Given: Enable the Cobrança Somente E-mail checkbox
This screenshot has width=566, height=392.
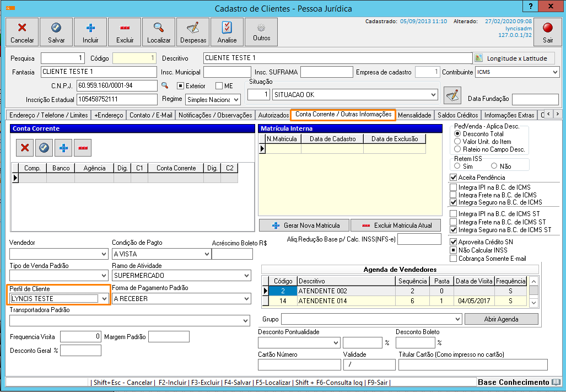Looking at the screenshot, I should tap(454, 258).
